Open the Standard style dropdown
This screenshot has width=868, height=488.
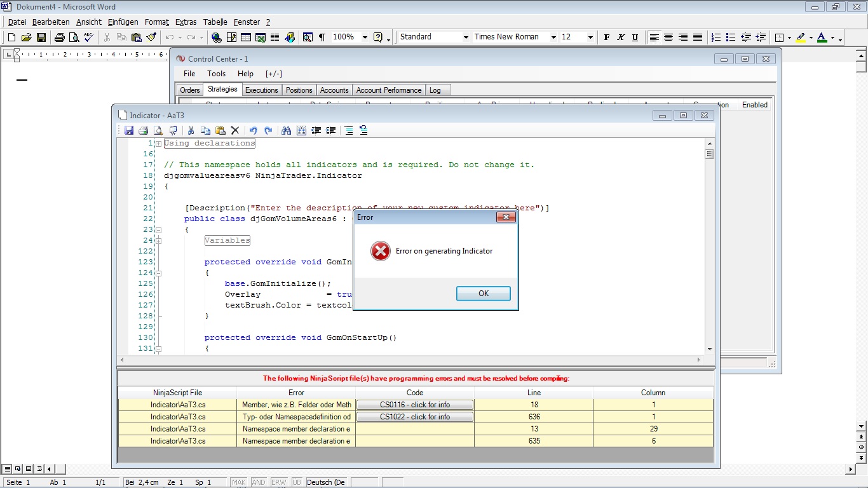[x=466, y=37]
